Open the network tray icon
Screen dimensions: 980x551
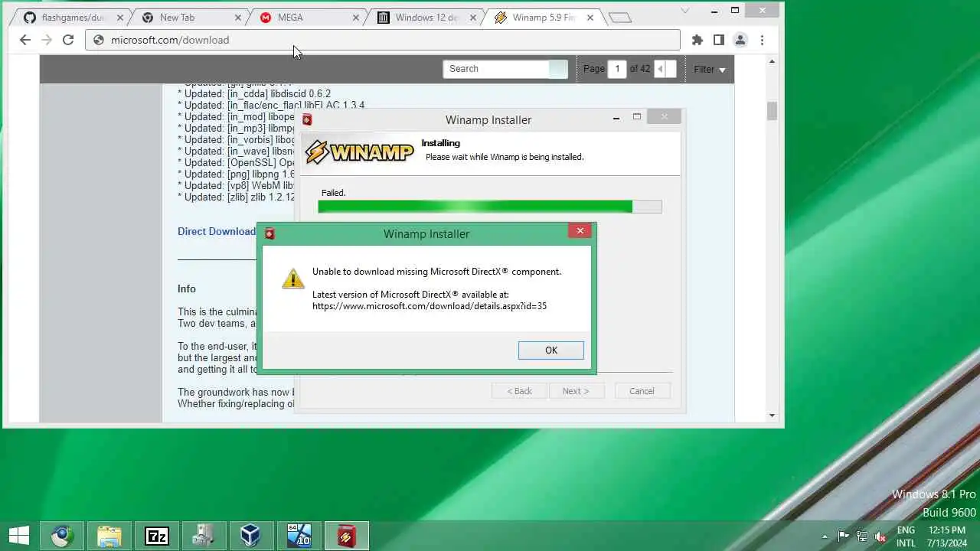point(862,536)
